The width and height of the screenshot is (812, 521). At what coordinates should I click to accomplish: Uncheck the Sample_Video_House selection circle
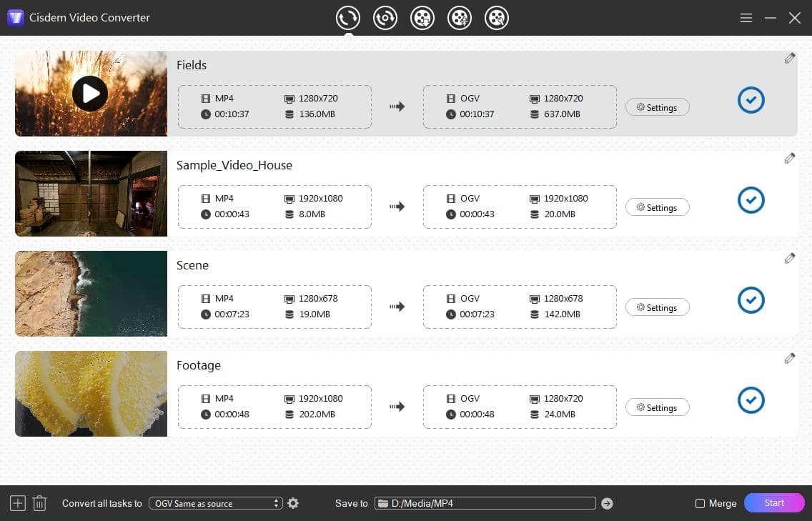[751, 200]
